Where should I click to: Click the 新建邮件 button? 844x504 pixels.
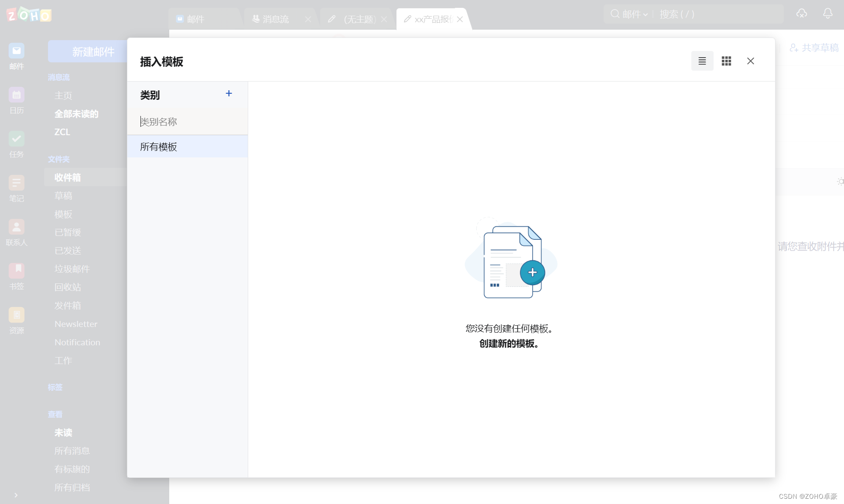click(x=93, y=52)
